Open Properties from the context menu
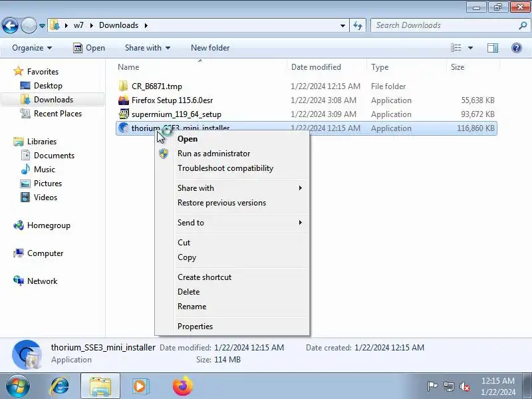The height and width of the screenshot is (399, 532). [195, 327]
